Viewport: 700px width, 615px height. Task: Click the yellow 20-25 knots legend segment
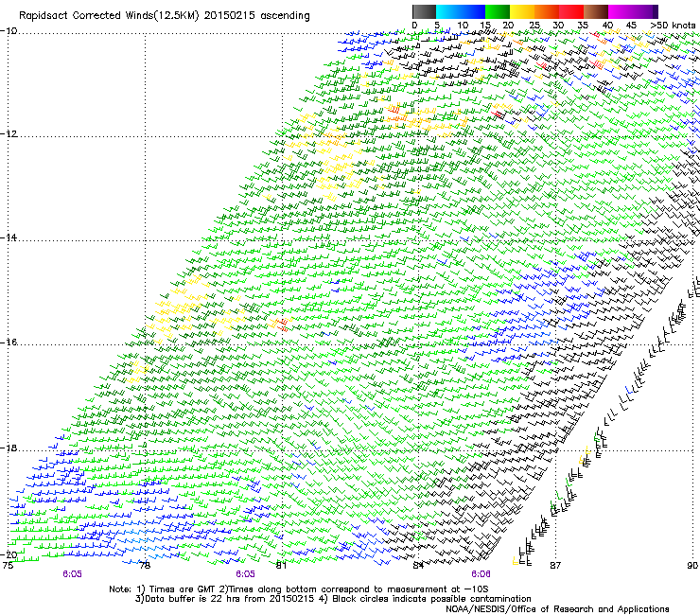[x=522, y=11]
